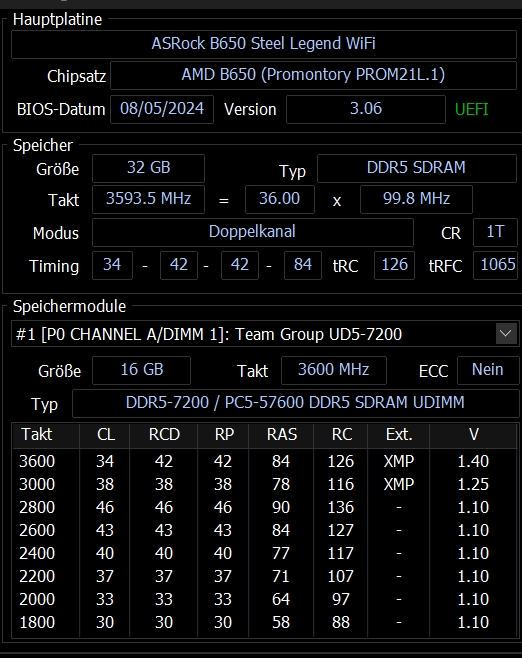Click BIOS version 3.06 value
This screenshot has width=522, height=658.
pos(366,109)
